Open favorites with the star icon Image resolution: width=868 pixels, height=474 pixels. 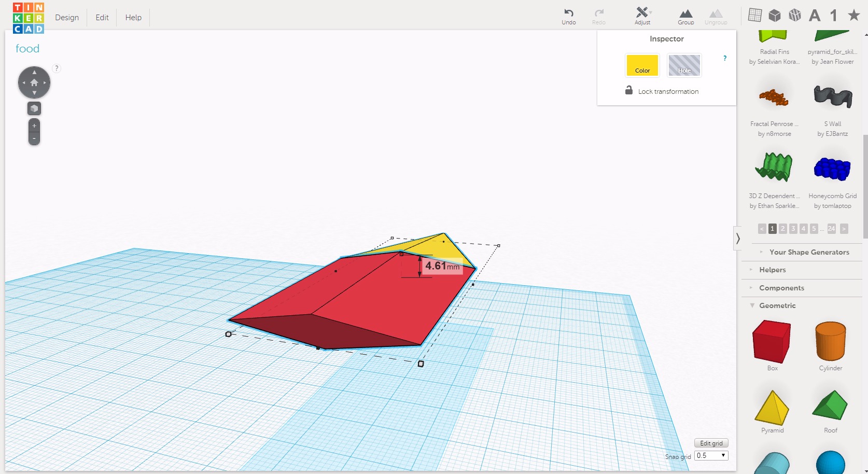point(853,15)
